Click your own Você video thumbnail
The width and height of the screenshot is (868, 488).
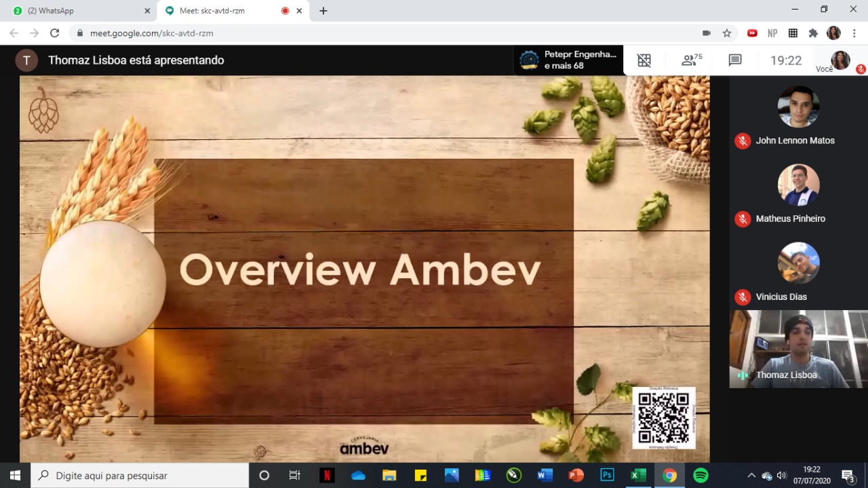pos(841,60)
